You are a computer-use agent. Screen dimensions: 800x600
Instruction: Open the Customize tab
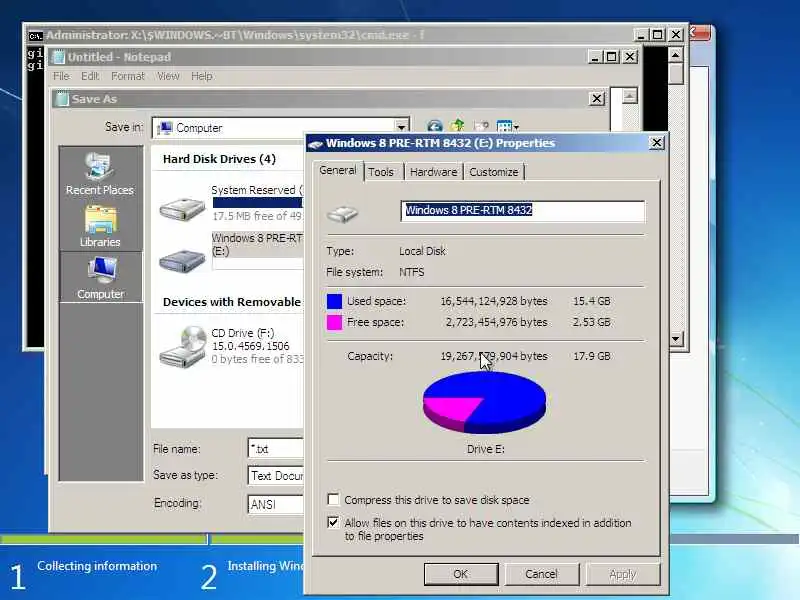pos(493,172)
